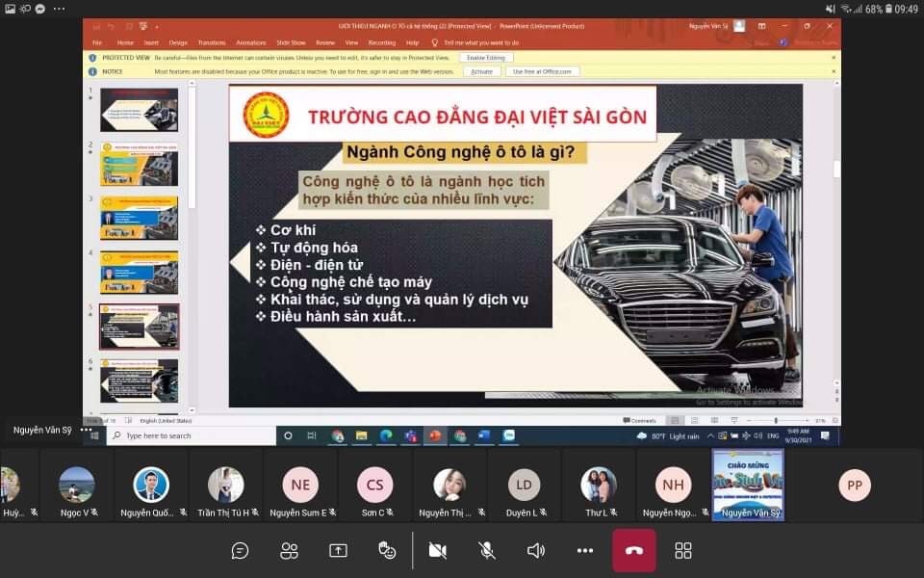This screenshot has height=578, width=924.
Task: Click Use free at Office.com
Action: tap(542, 71)
